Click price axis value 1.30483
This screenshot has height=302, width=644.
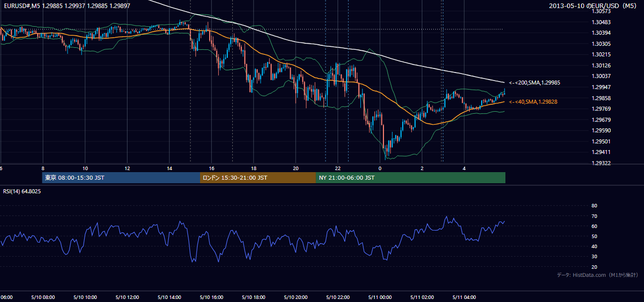[601, 22]
